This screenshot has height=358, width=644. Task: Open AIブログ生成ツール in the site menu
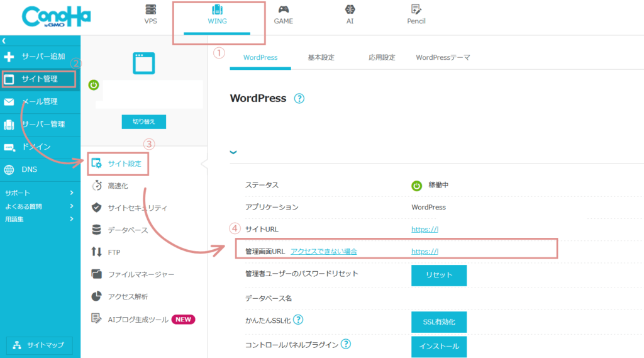(x=138, y=320)
